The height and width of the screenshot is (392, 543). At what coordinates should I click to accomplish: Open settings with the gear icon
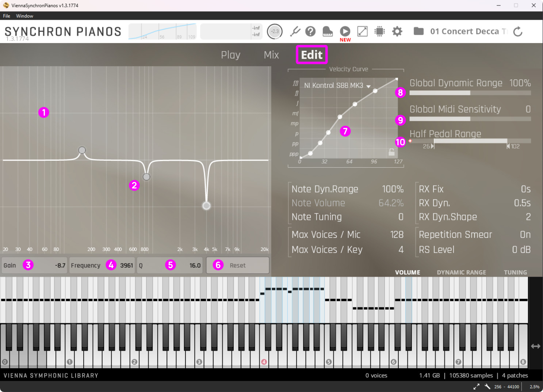397,31
